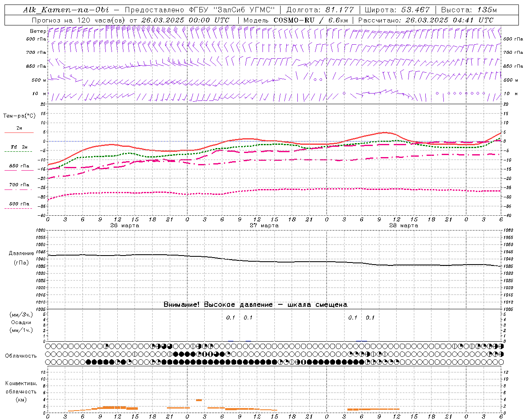Click the '28 марта' date label

point(404,226)
